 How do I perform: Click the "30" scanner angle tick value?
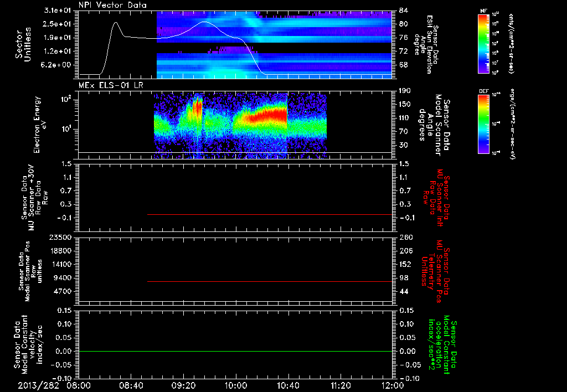tap(404, 145)
